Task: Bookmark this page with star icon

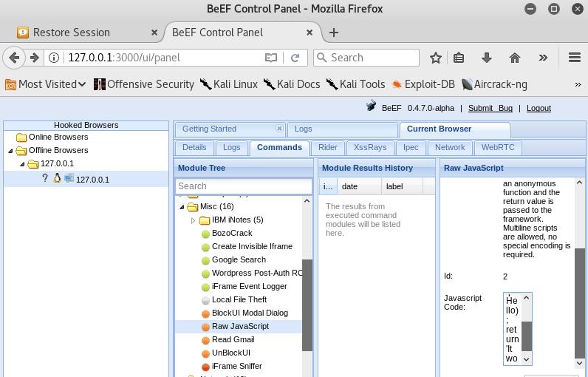Action: point(435,58)
